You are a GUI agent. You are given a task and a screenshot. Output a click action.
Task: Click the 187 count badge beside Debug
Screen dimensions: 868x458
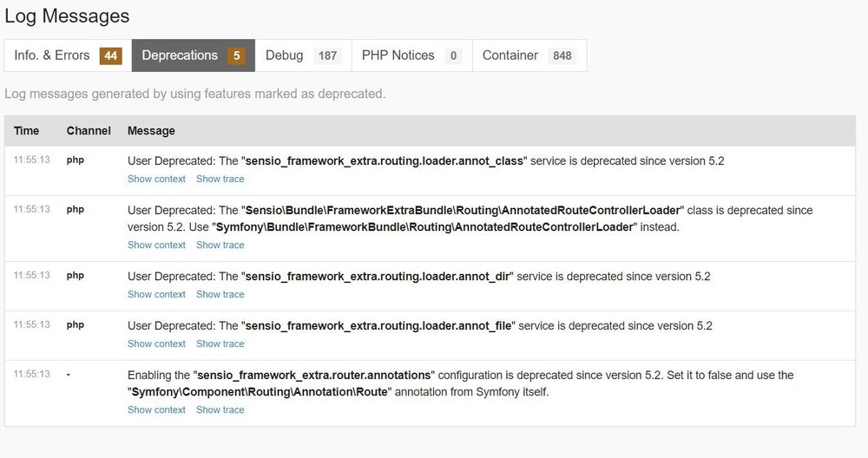point(327,56)
